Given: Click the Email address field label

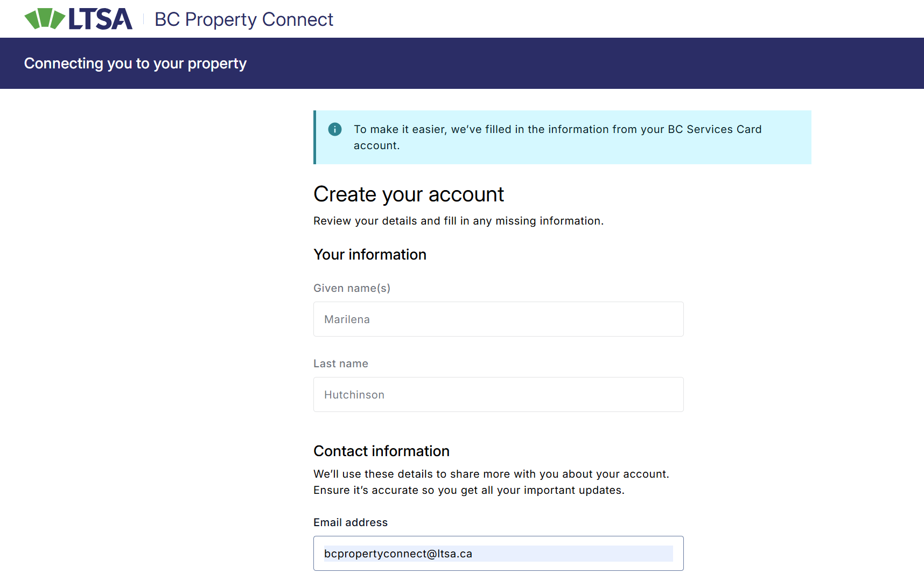Looking at the screenshot, I should click(x=350, y=522).
